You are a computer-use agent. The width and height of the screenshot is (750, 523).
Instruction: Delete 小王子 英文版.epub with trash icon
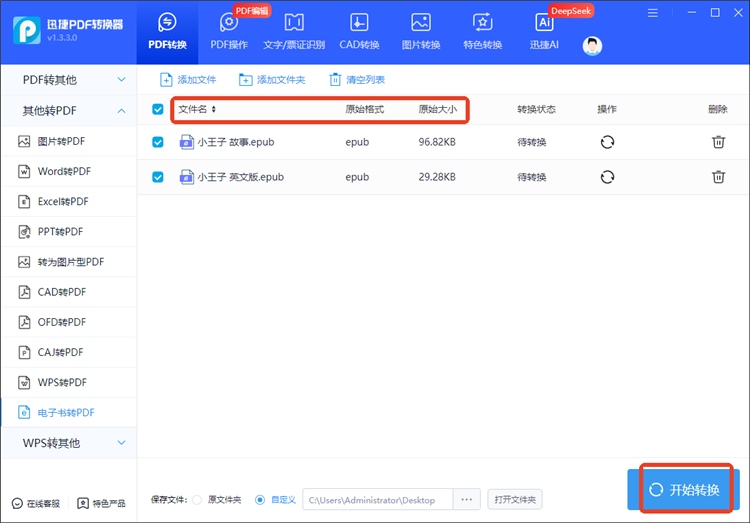[x=718, y=177]
